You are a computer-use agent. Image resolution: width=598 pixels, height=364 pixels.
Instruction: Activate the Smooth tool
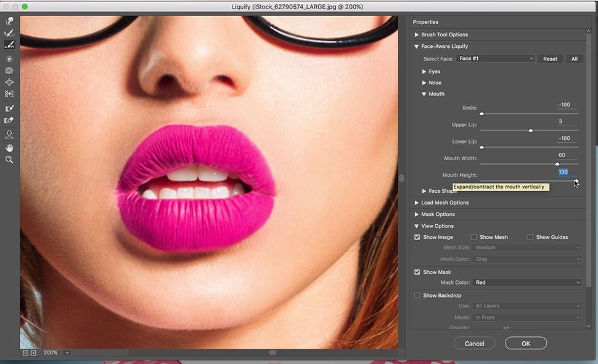click(x=9, y=44)
